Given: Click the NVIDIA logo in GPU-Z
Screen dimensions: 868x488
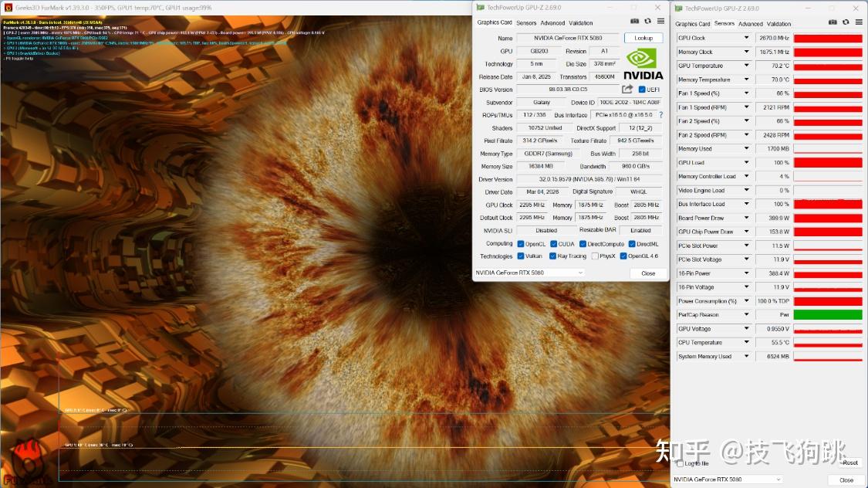Looking at the screenshot, I should pos(643,64).
